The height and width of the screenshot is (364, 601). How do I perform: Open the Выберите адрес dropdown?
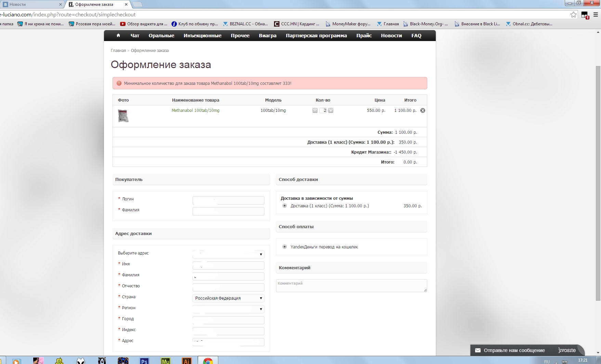pyautogui.click(x=228, y=254)
